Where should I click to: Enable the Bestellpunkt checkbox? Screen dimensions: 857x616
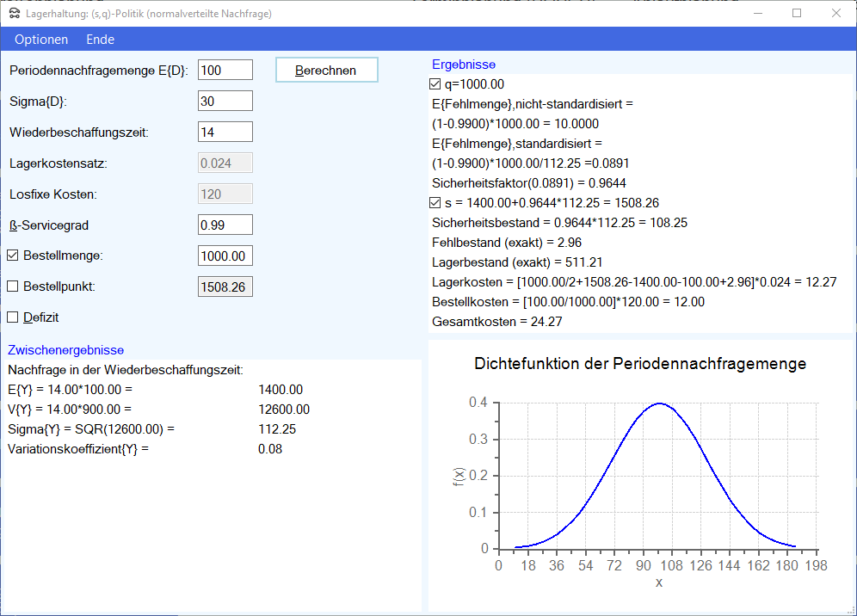coord(13,286)
